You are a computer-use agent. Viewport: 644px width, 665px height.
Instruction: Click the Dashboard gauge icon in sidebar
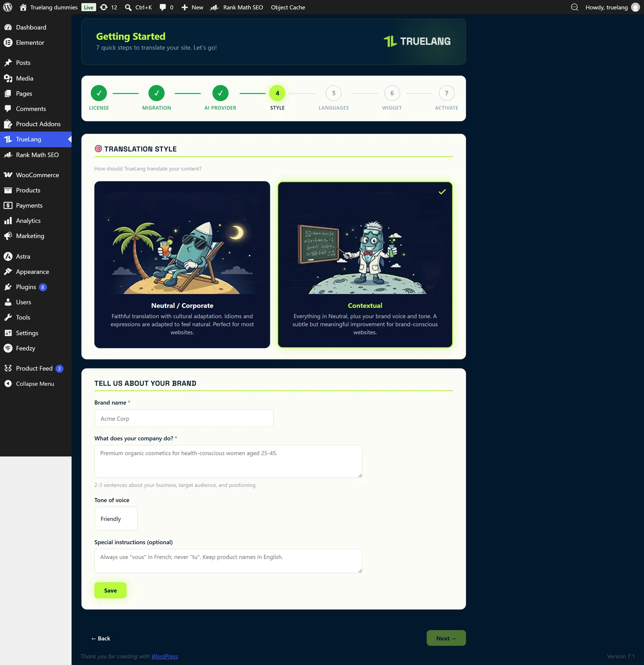[x=8, y=27]
